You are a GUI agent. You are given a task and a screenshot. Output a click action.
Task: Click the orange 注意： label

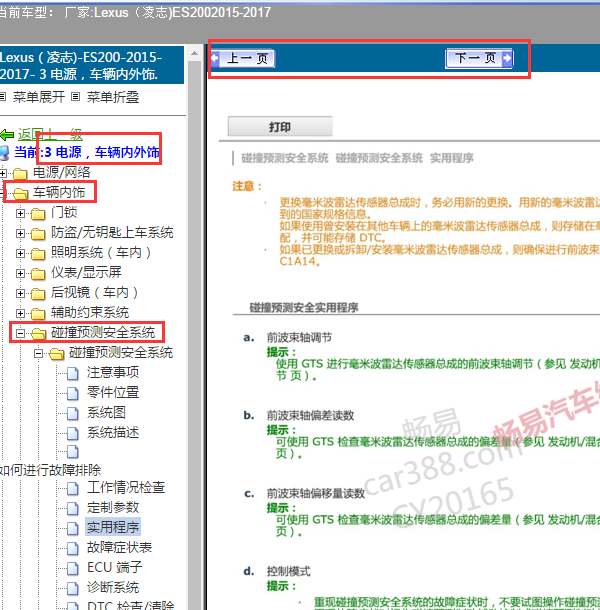(x=247, y=186)
